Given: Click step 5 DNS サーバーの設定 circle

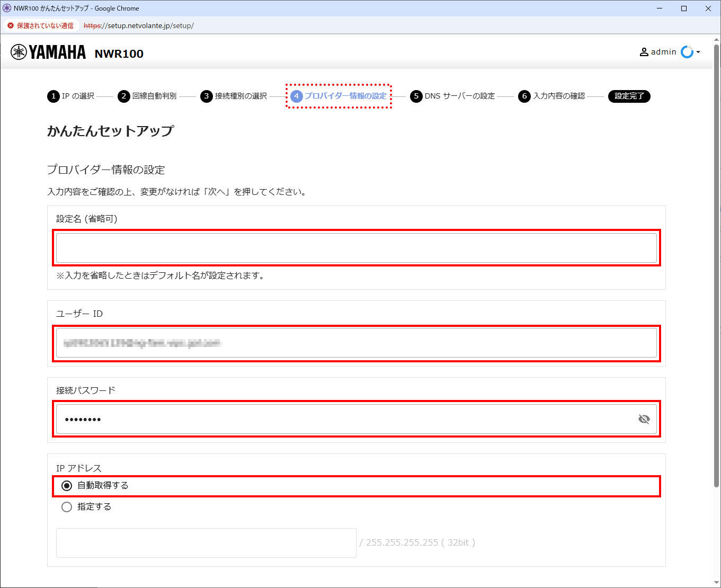Looking at the screenshot, I should [416, 96].
